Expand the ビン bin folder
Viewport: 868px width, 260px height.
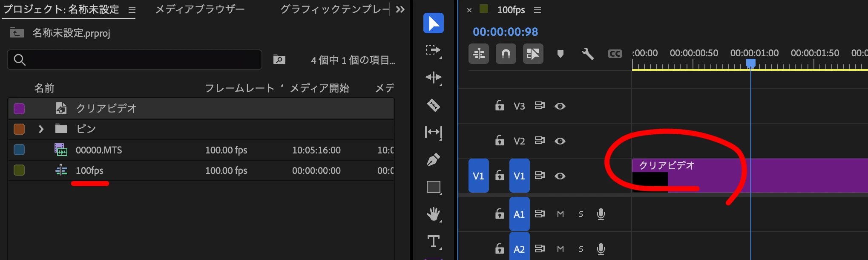pos(41,129)
